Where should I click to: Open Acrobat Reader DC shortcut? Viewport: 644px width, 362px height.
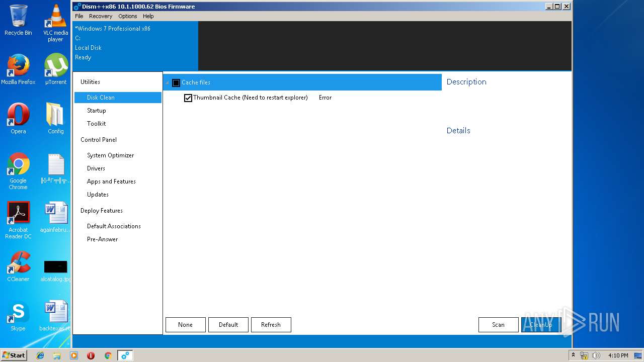(x=18, y=220)
